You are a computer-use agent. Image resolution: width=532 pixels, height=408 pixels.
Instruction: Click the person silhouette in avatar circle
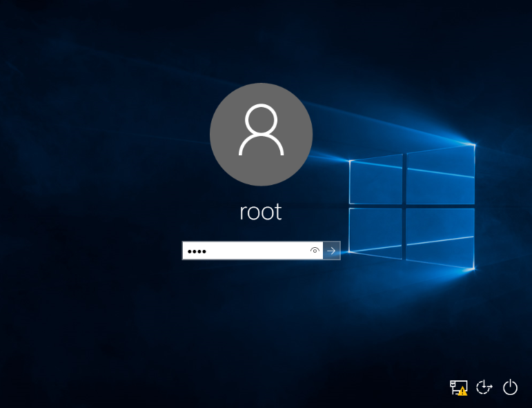(x=261, y=131)
